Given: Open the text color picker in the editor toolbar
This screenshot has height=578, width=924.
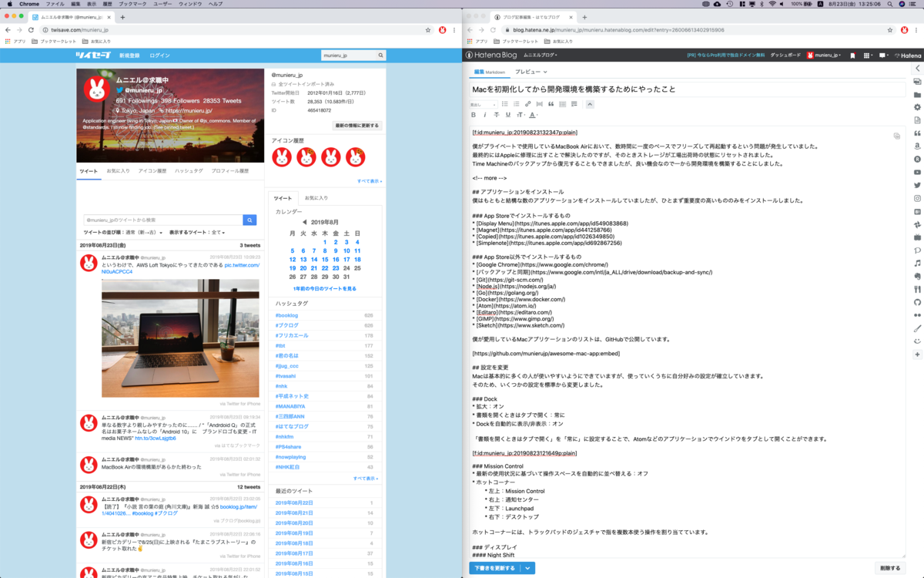Looking at the screenshot, I should (532, 115).
